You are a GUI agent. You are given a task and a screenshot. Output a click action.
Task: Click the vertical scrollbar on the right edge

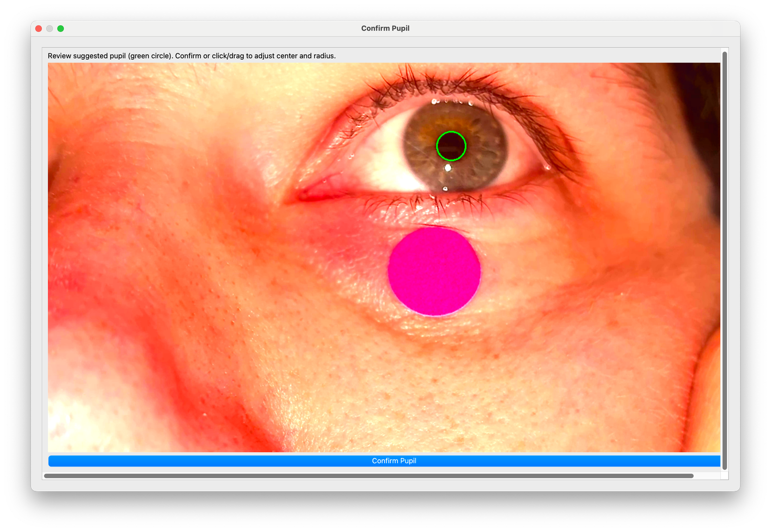tap(724, 260)
